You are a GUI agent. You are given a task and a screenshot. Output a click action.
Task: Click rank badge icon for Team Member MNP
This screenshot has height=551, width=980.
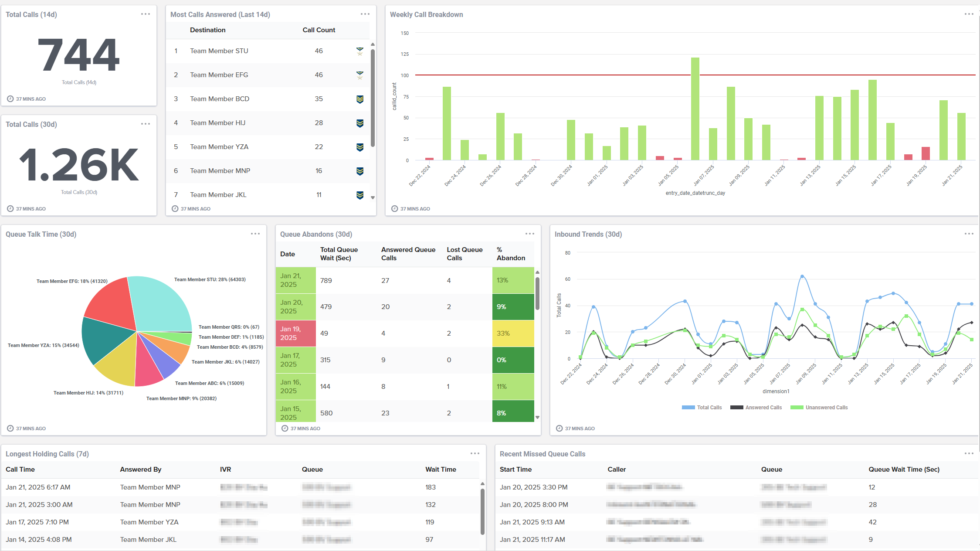(360, 171)
